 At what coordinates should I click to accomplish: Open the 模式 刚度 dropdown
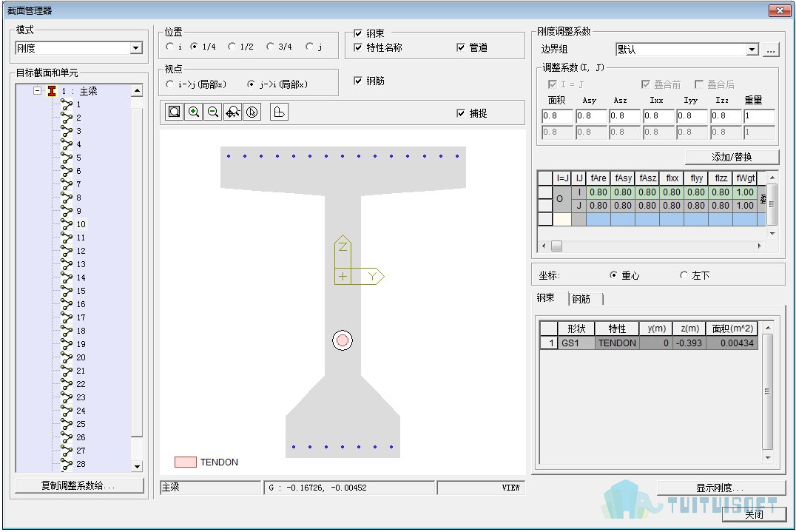click(136, 48)
